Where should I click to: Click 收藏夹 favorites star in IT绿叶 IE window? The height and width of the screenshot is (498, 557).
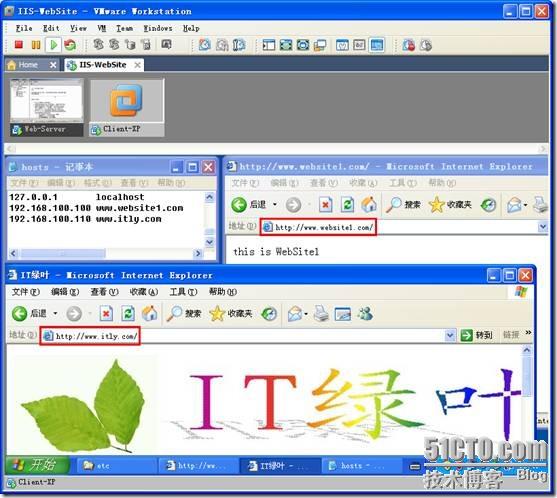[231, 314]
